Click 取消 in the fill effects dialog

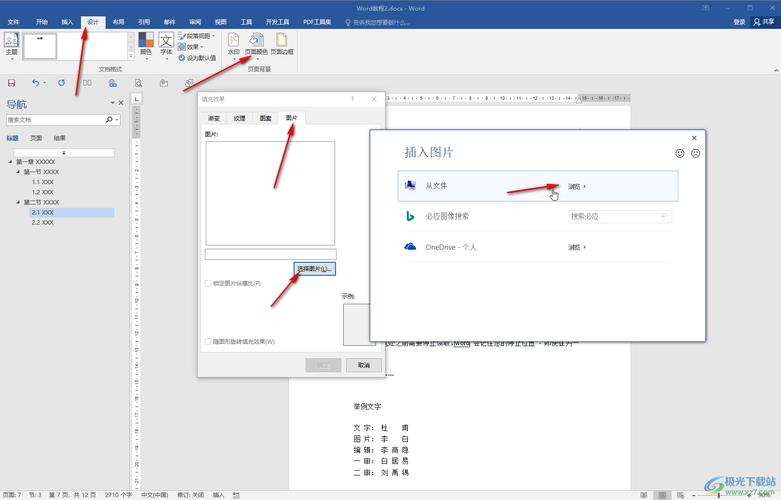(x=362, y=365)
